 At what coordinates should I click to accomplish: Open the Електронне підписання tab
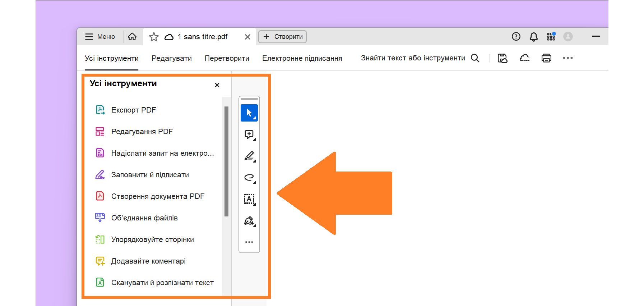(x=302, y=58)
